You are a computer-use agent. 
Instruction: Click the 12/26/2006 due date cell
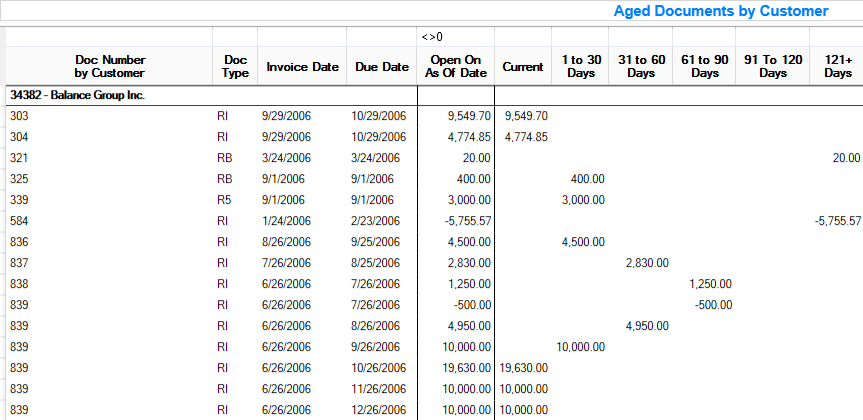pyautogui.click(x=379, y=410)
